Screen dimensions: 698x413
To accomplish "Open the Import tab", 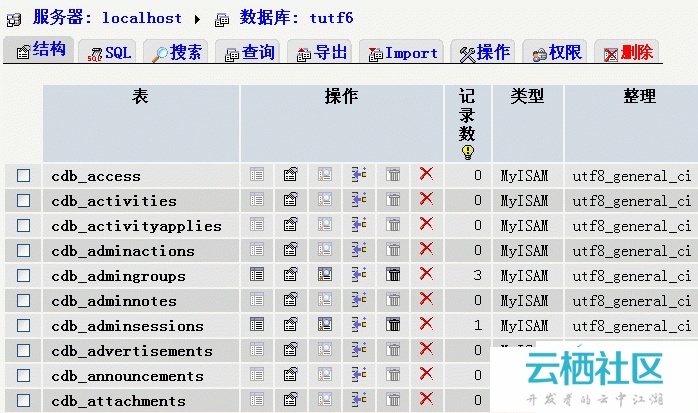I will tap(403, 53).
